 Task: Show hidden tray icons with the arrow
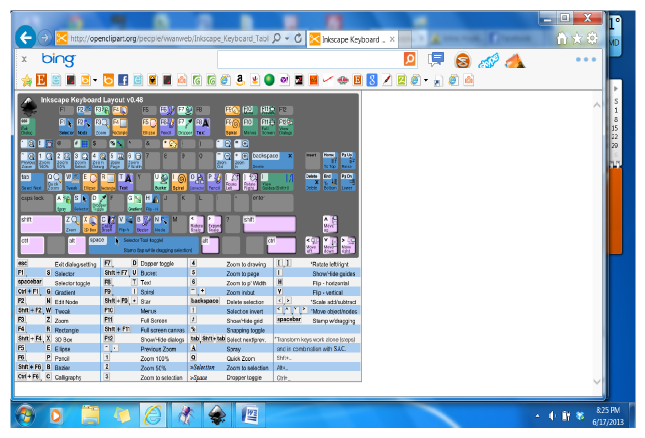click(x=537, y=416)
